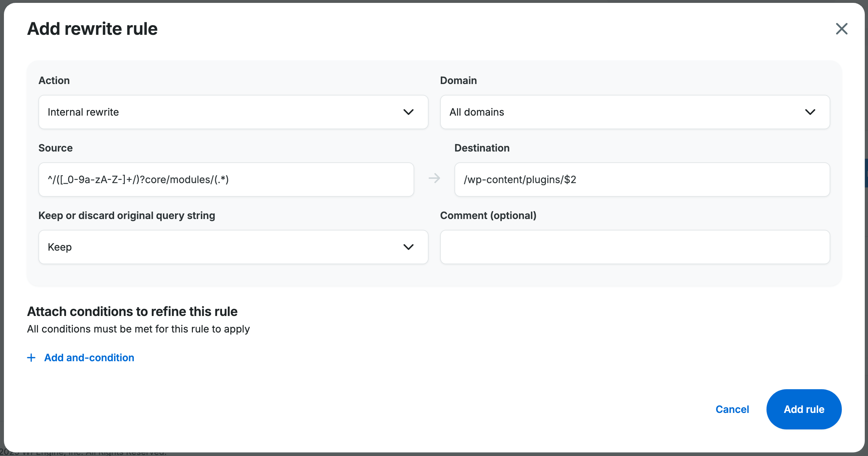Click the chevron in the Domain dropdown
The image size is (868, 456).
tap(810, 112)
